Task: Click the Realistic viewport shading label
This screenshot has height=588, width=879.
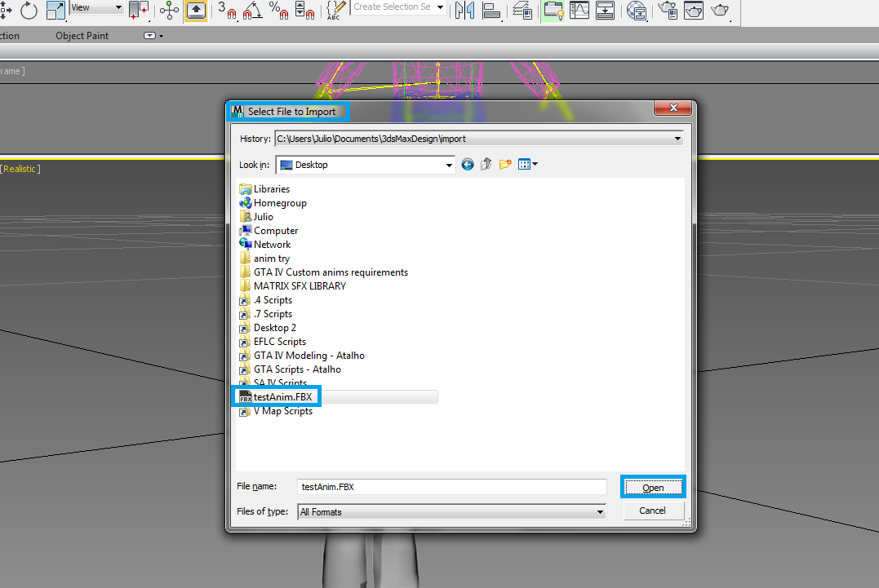Action: (x=20, y=169)
